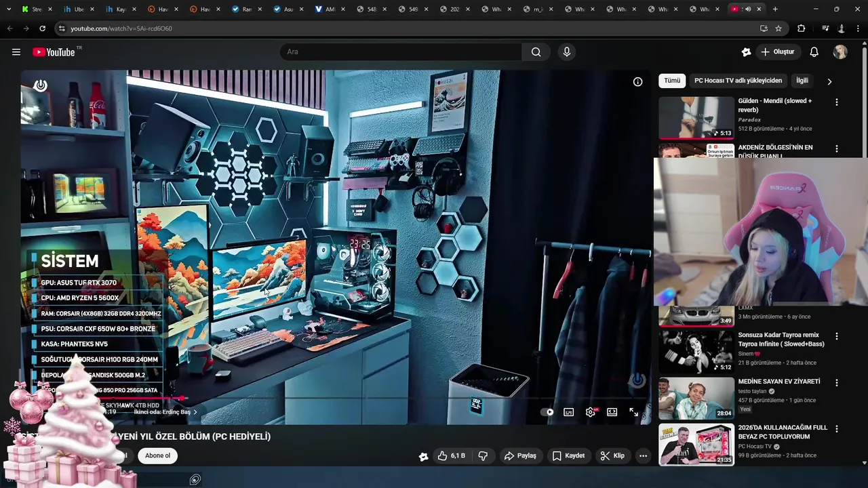Mute the tab via its speaker icon
Screen dimensions: 868x488
[x=747, y=9]
